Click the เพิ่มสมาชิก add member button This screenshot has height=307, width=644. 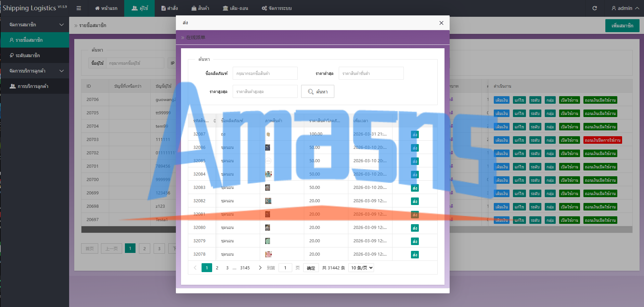(x=622, y=26)
